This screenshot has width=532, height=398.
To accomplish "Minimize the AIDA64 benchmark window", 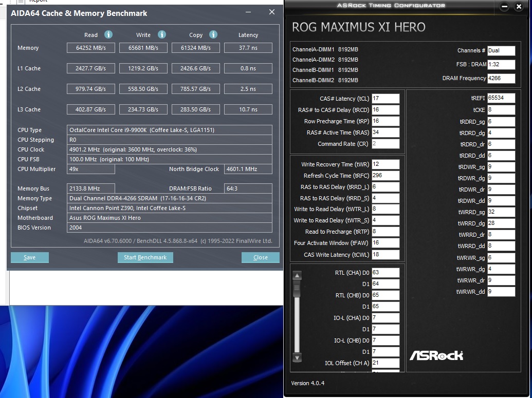I will click(248, 12).
